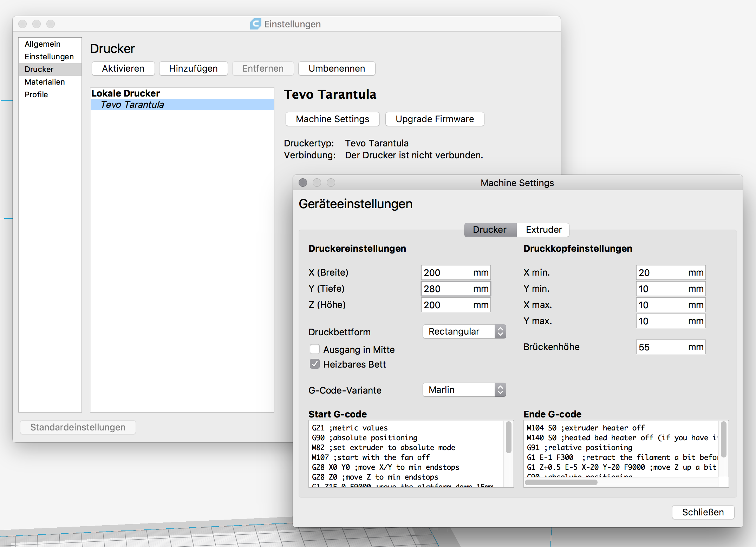The image size is (756, 547).
Task: Click the Tevo Tarantula printer heading
Action: pyautogui.click(x=330, y=94)
